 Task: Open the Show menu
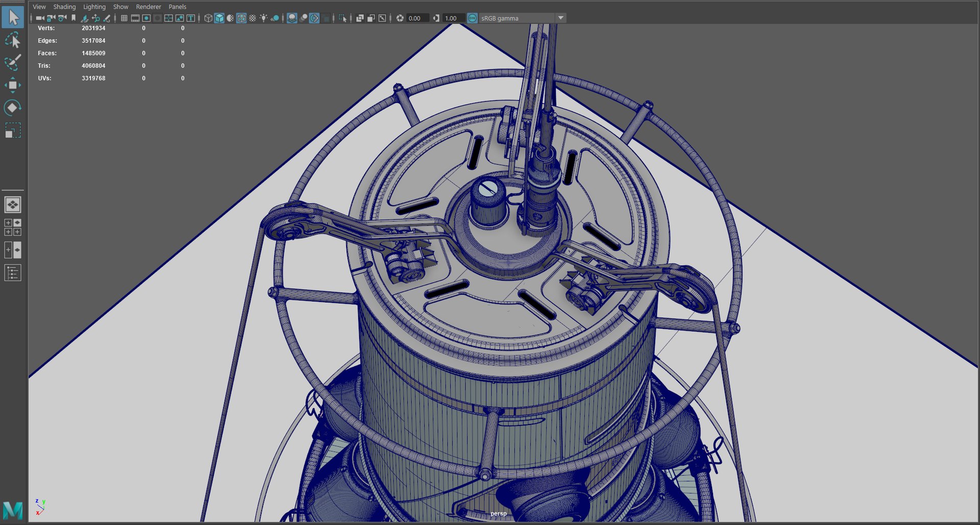click(121, 7)
